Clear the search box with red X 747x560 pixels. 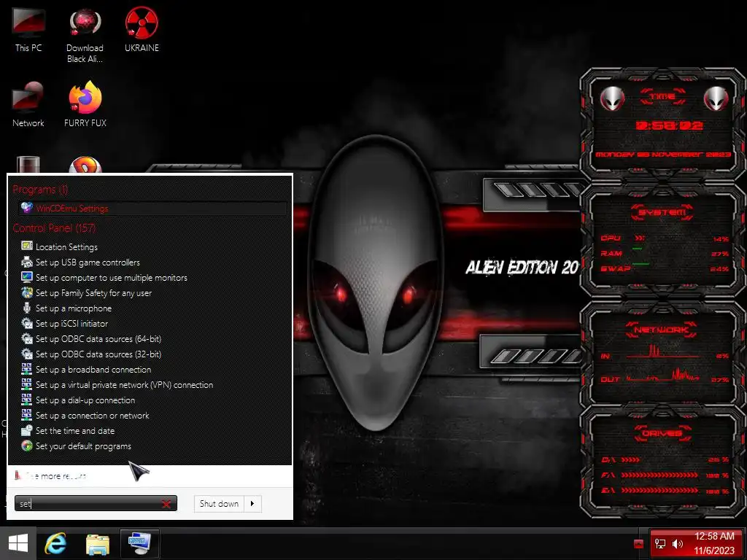[x=166, y=504]
